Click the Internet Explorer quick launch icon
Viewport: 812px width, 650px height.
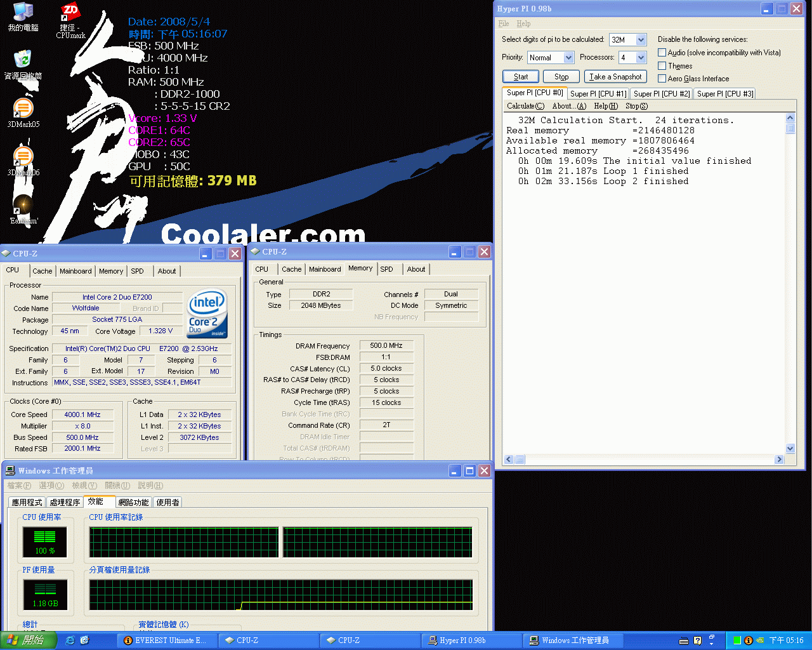(x=70, y=640)
